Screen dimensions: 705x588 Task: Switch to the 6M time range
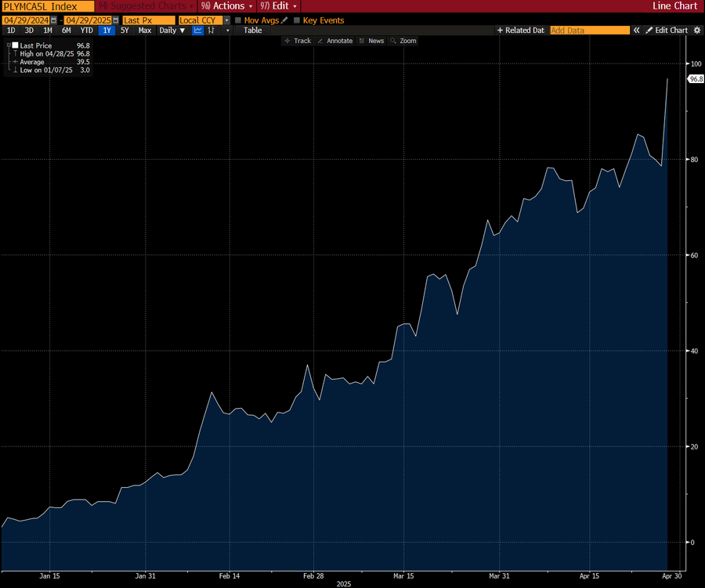click(x=67, y=31)
